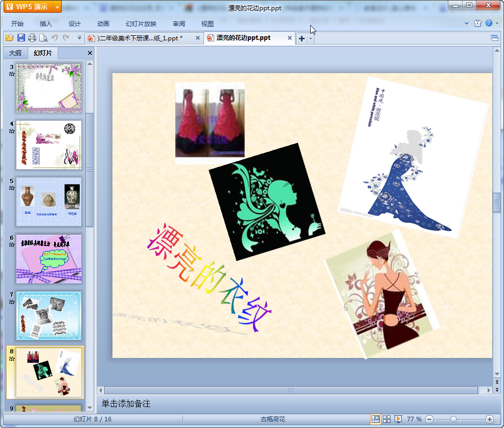Close the 二年级美术下册课 document tab
Screen dimensions: 504x428
198,38
